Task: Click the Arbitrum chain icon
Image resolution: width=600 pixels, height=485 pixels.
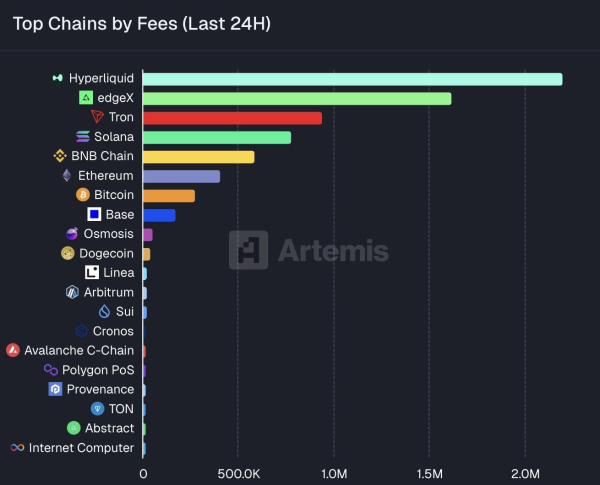Action: coord(72,293)
